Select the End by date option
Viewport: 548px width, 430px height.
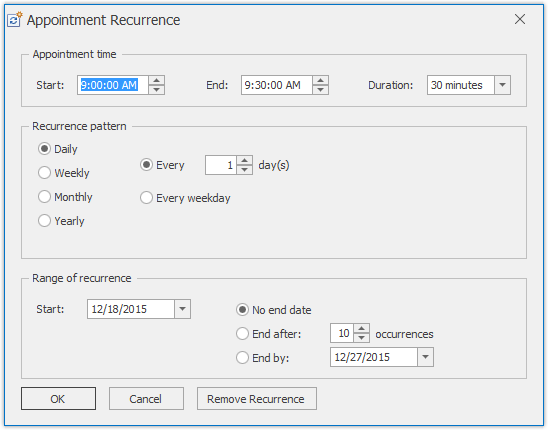point(262,358)
